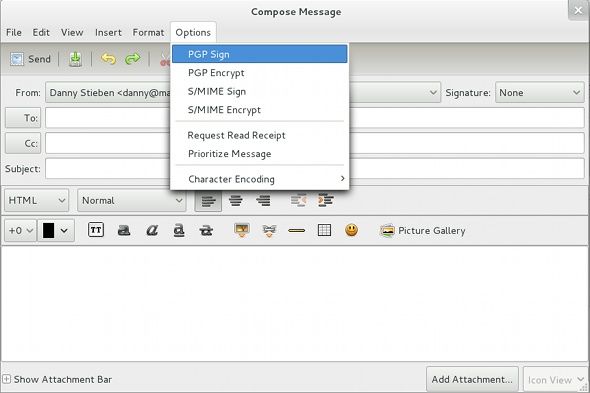Select center alignment icon
Screen dimensions: 590x393
(236, 200)
